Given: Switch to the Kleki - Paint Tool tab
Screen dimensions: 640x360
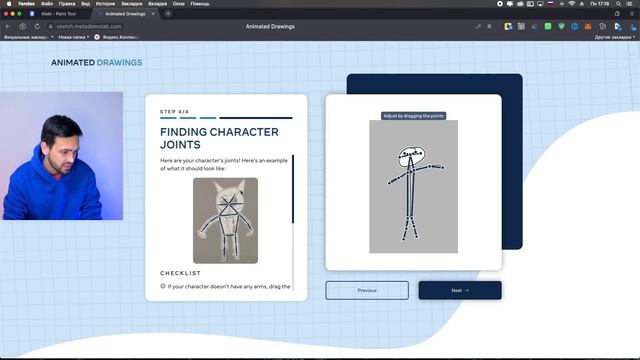Looking at the screenshot, I should [x=59, y=13].
